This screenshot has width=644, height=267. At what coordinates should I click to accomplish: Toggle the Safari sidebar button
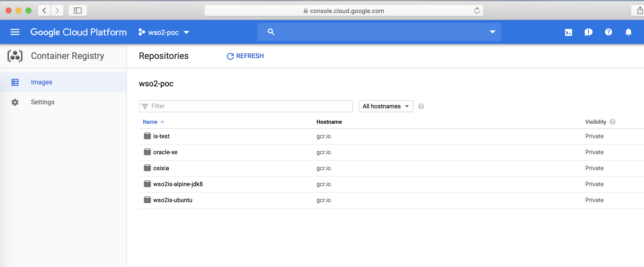(77, 10)
